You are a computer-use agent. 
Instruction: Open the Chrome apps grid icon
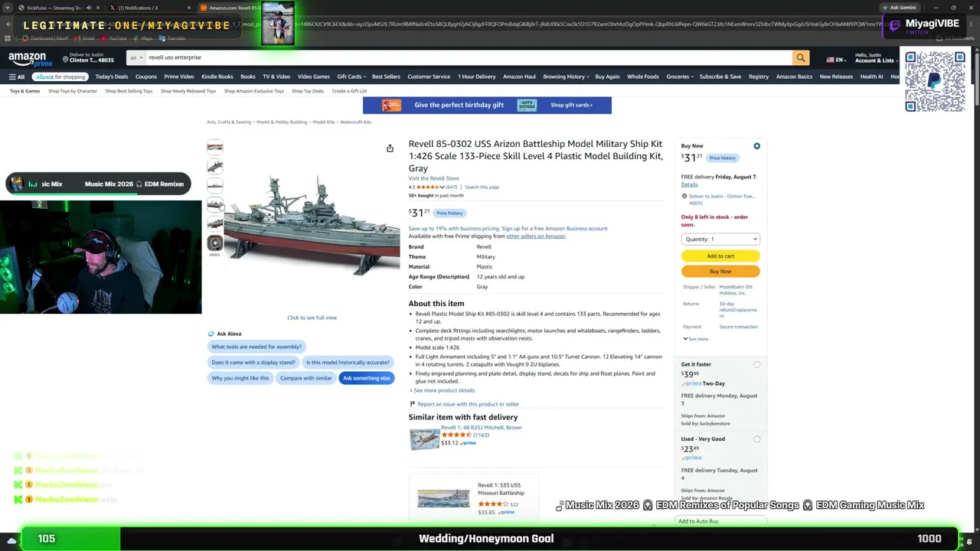pyautogui.click(x=8, y=38)
